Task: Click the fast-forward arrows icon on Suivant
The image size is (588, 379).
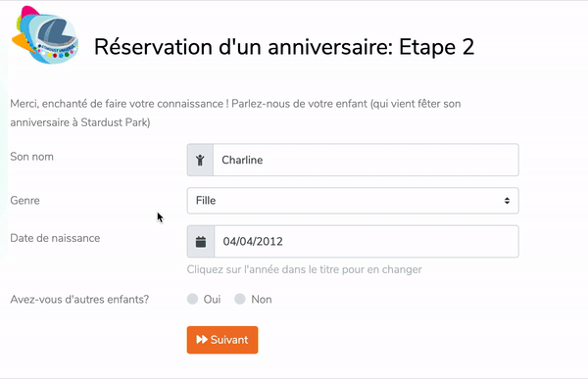Action: tap(202, 340)
